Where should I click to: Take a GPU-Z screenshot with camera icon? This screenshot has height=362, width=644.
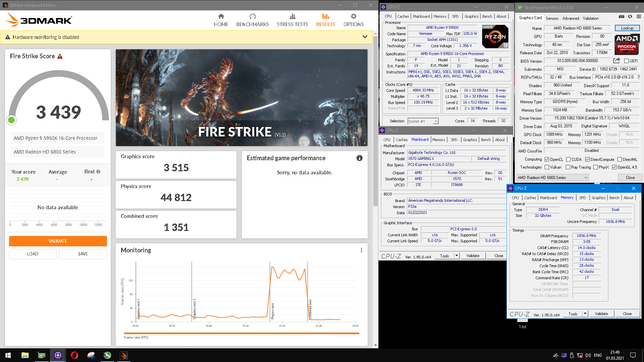pos(622,16)
